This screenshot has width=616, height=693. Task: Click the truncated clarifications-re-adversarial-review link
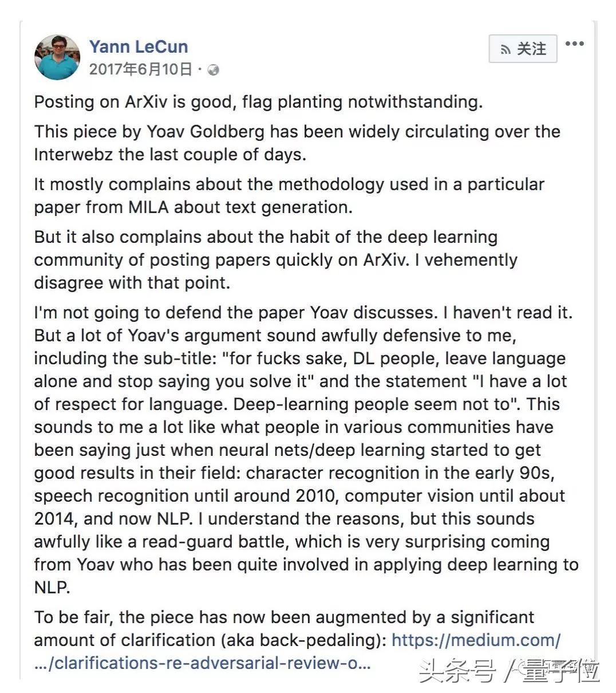pos(202,663)
